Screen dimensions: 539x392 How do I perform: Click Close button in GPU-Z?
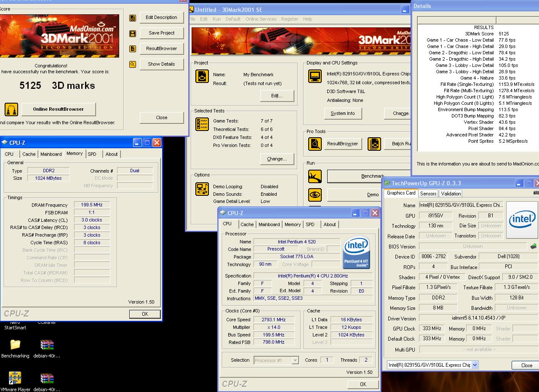coord(526,365)
